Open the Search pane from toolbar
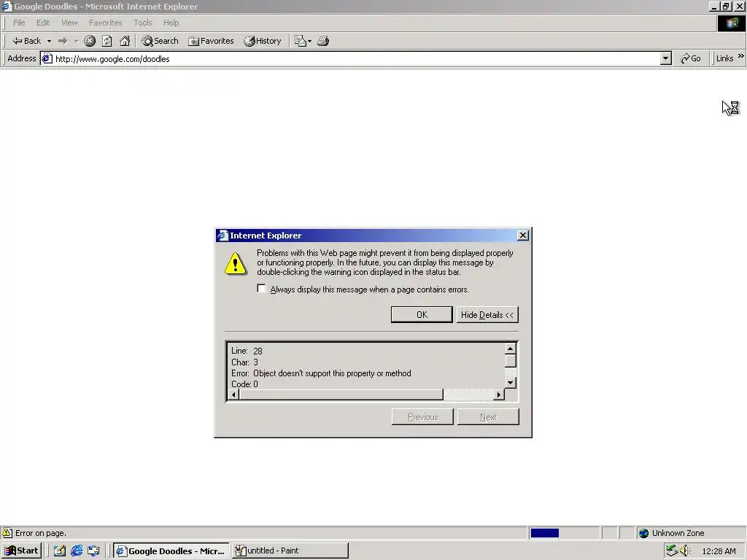The width and height of the screenshot is (747, 560). pyautogui.click(x=160, y=41)
